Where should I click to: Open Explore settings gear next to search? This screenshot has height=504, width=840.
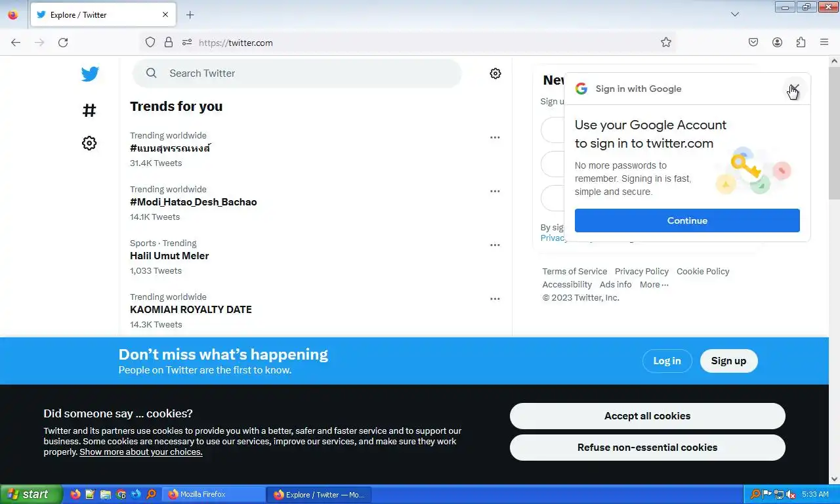point(495,73)
